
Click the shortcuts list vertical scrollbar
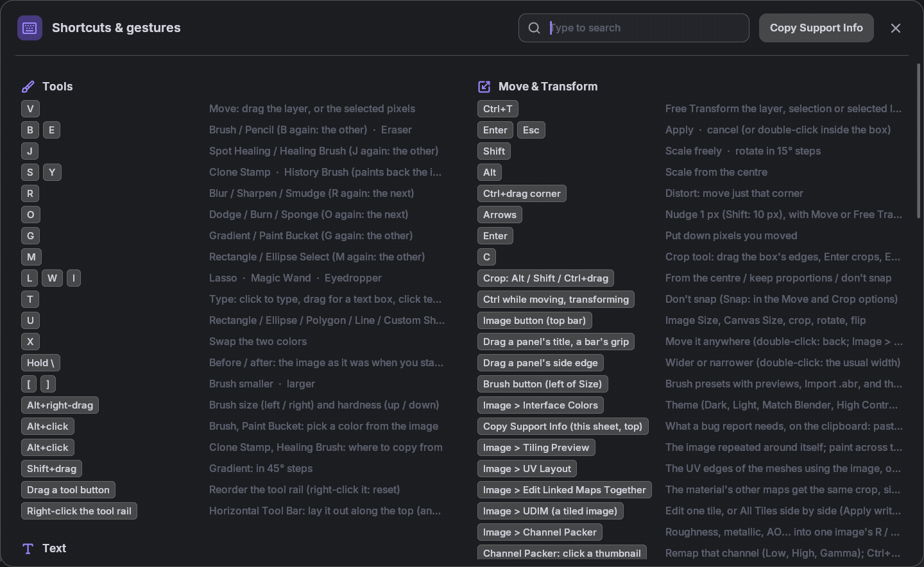click(x=918, y=141)
